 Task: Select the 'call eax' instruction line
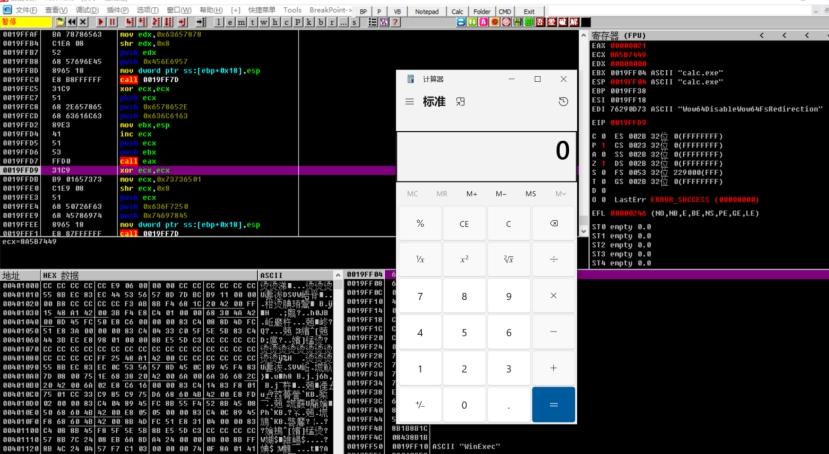point(198,161)
